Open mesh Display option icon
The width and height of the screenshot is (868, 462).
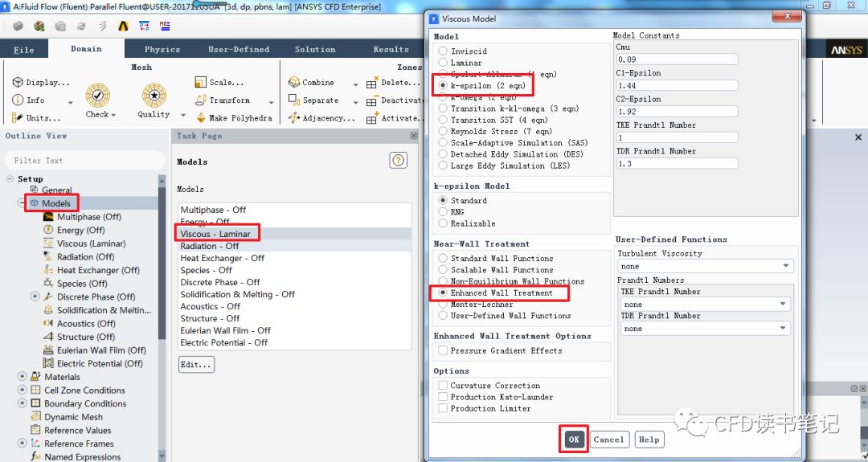(x=18, y=83)
